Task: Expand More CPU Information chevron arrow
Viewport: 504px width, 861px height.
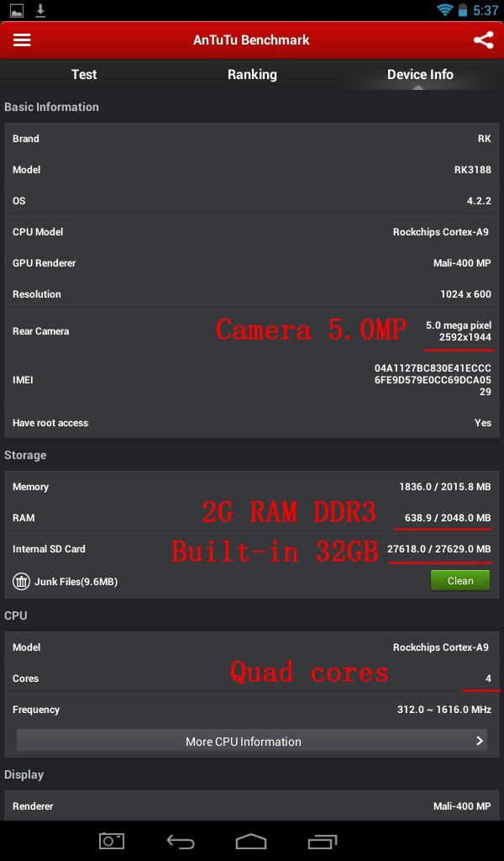Action: [480, 741]
